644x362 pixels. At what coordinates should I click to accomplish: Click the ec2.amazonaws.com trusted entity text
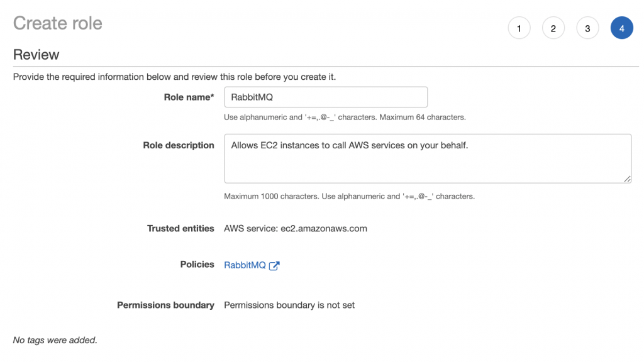[x=324, y=229]
